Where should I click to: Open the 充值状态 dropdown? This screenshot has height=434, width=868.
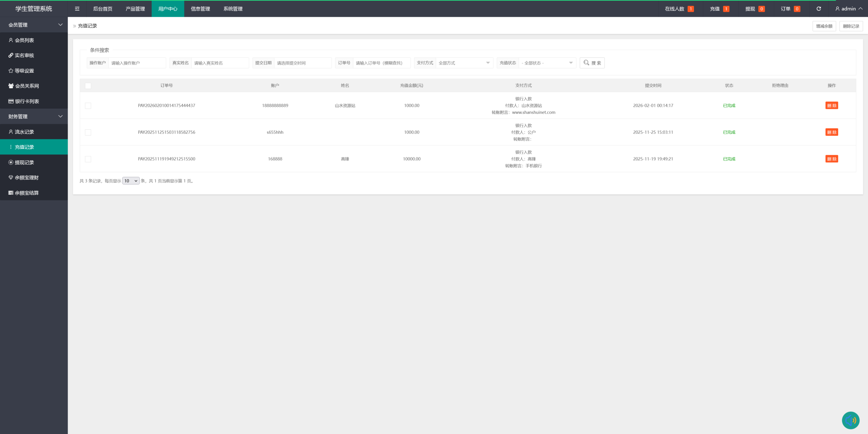[x=547, y=63]
